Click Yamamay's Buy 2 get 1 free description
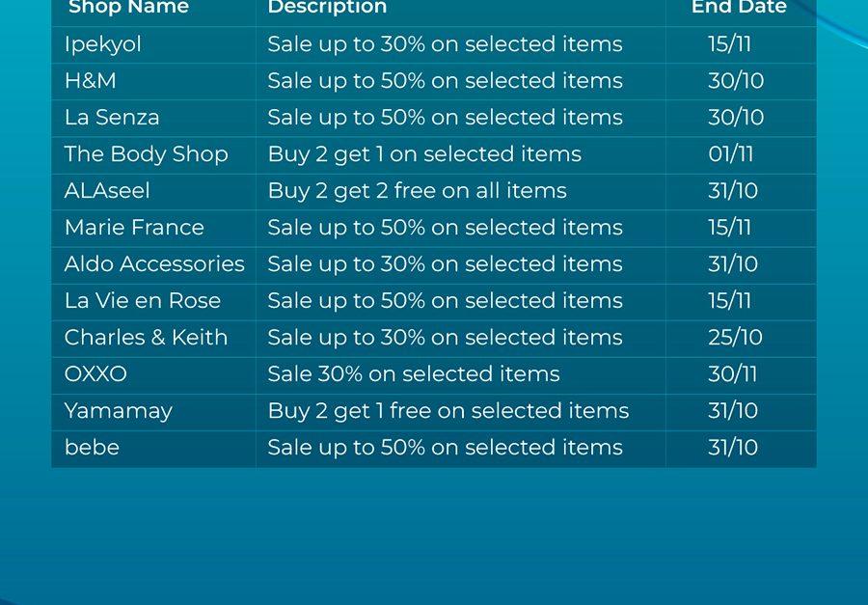Screen dimensions: 868x605 pyautogui.click(x=448, y=412)
